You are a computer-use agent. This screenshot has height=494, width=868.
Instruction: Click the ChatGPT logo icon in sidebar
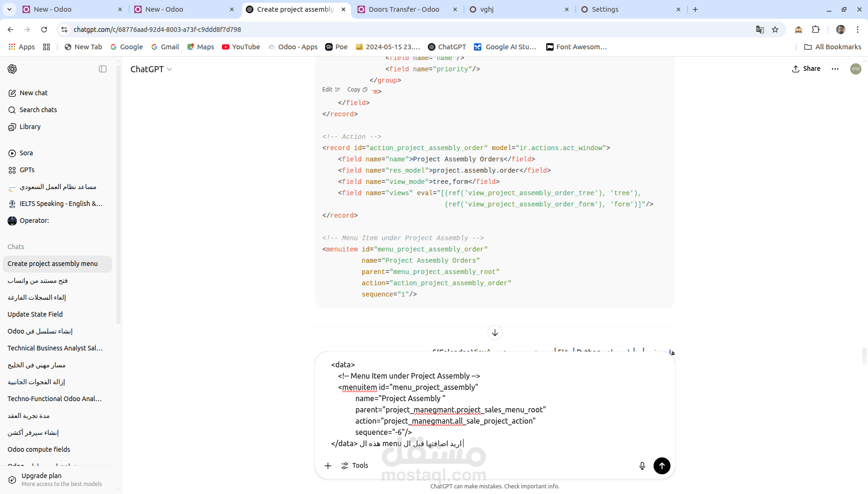[12, 69]
